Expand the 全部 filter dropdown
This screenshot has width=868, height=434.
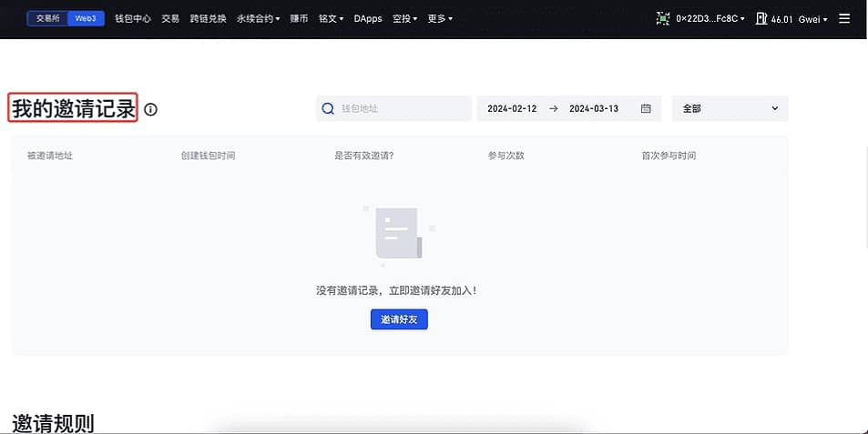[730, 108]
